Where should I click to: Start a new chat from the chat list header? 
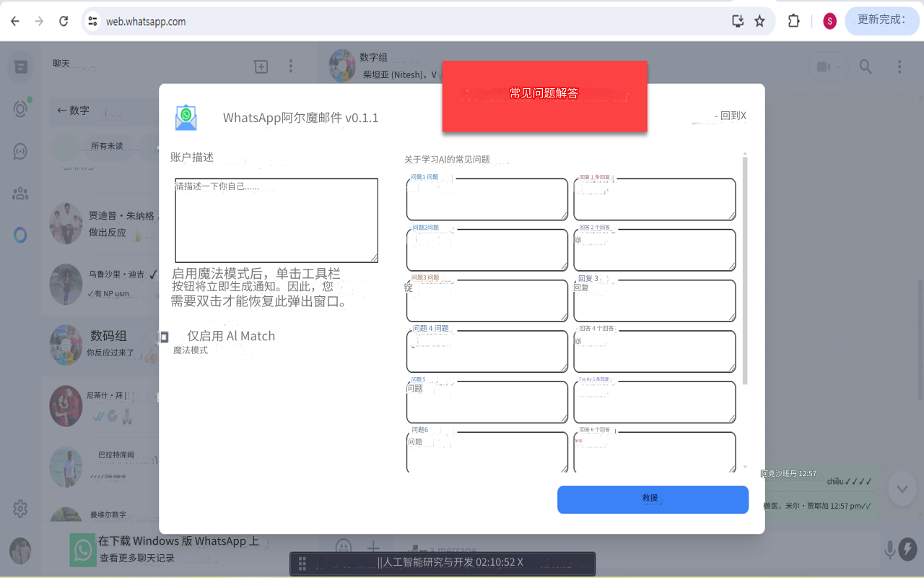261,66
